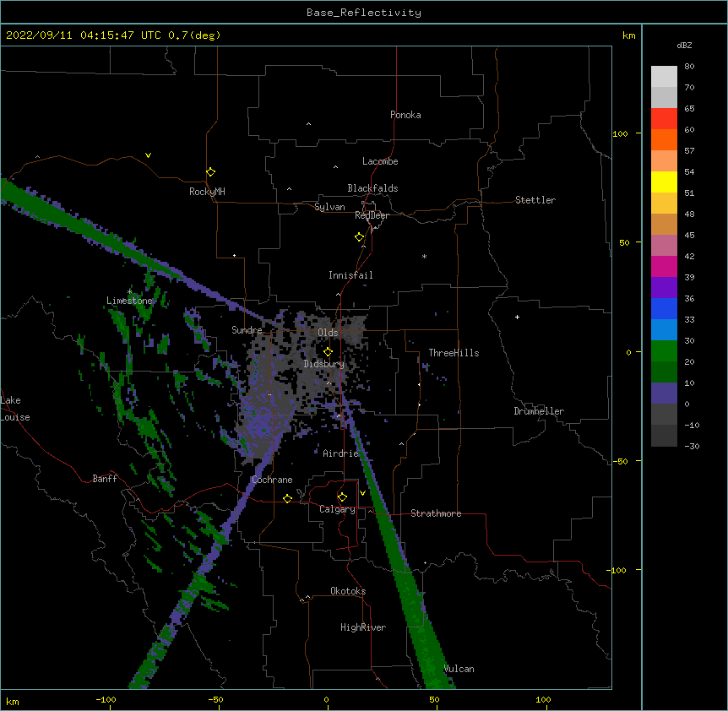Click the white asterisk marker above Limestone
Screen dimensions: 728x711
[x=129, y=292]
